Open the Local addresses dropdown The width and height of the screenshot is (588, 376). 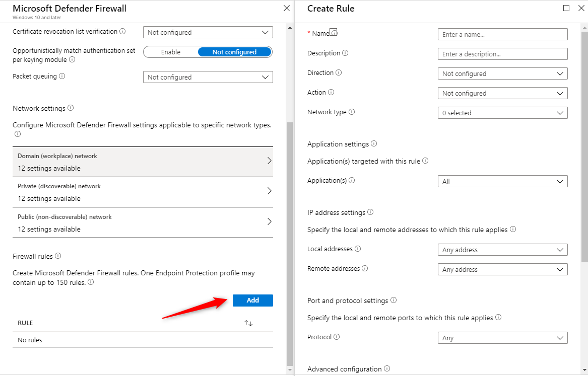[502, 250]
